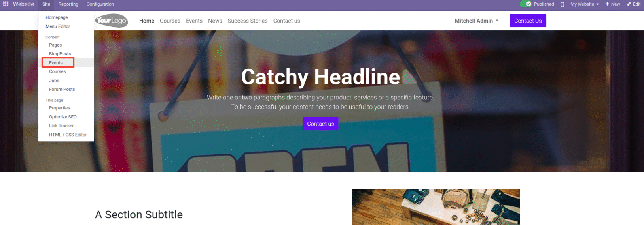Viewport: 644px width, 225px height.
Task: Open Blog Posts from Content section
Action: coord(60,54)
